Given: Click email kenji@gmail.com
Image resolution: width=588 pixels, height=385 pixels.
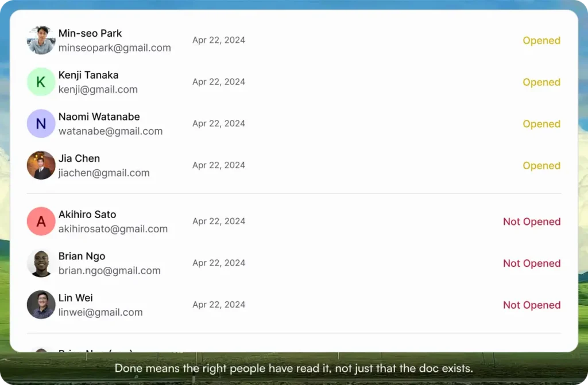Looking at the screenshot, I should pyautogui.click(x=98, y=90).
